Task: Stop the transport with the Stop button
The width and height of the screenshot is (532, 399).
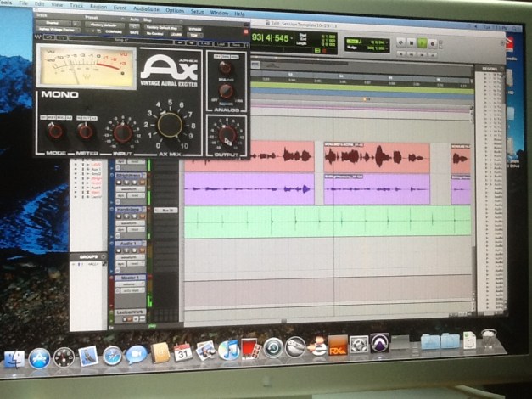Action: pyautogui.click(x=412, y=43)
